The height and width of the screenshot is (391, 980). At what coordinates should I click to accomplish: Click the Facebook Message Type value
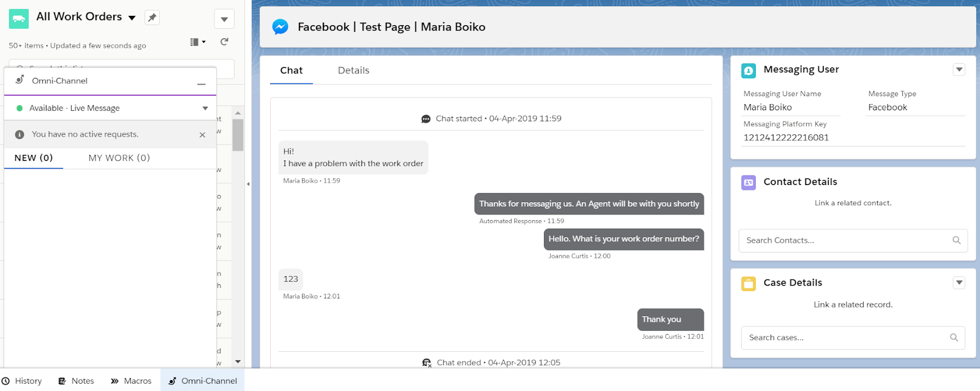point(888,107)
